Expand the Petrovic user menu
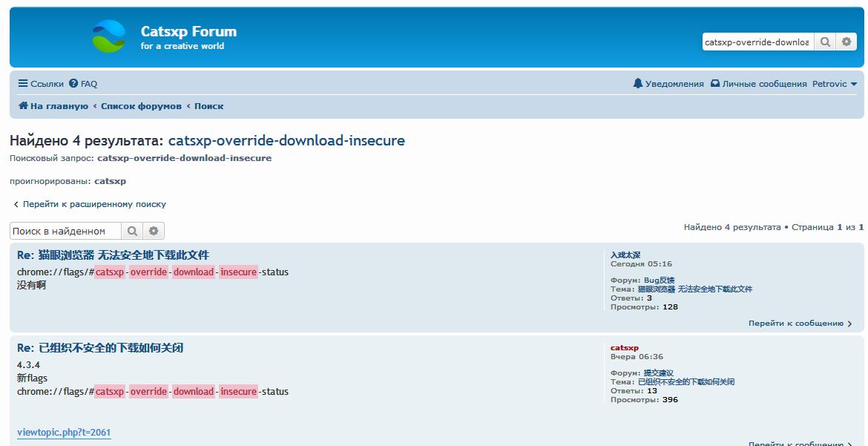868x446 pixels. coord(834,84)
